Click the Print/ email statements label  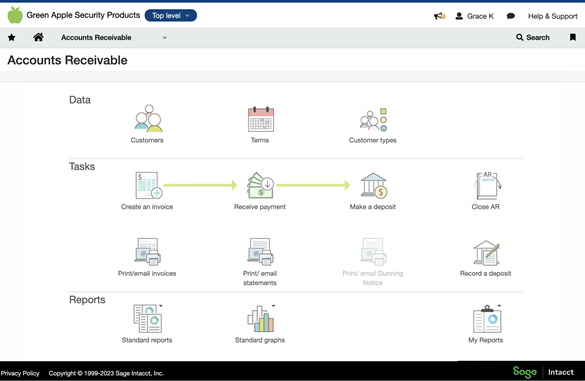260,278
